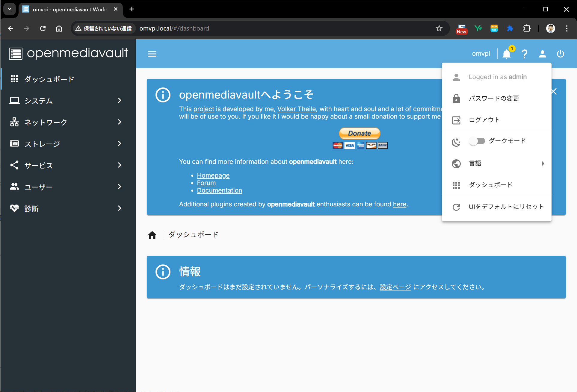Click the not-secure warning in address bar

[x=104, y=28]
